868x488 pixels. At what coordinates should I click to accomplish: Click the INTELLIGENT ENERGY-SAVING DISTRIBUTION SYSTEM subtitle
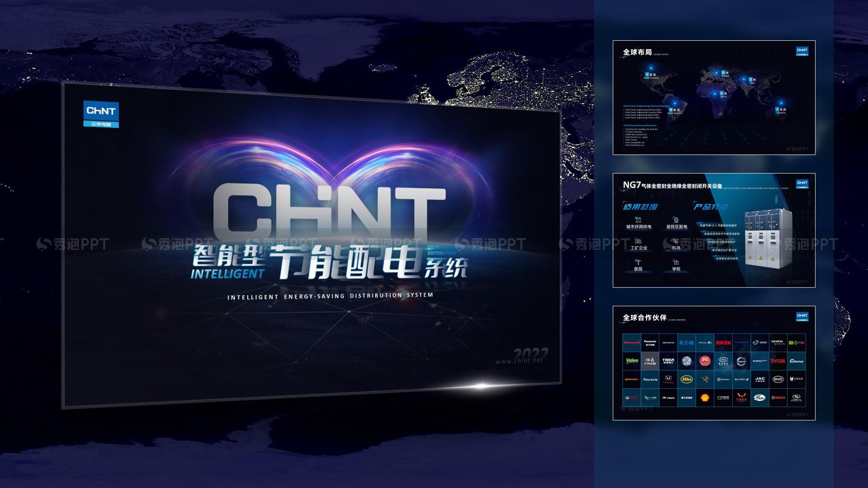pyautogui.click(x=330, y=296)
